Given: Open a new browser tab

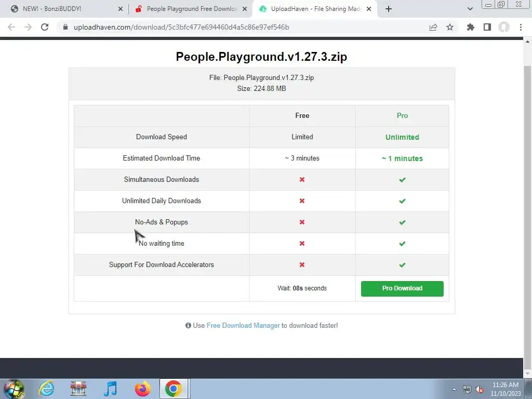Looking at the screenshot, I should coord(389,9).
